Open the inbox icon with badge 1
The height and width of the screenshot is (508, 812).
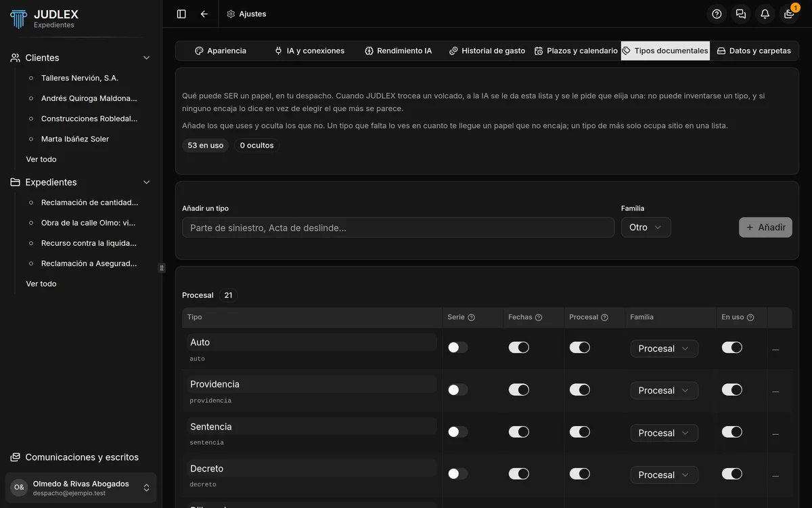pyautogui.click(x=789, y=14)
